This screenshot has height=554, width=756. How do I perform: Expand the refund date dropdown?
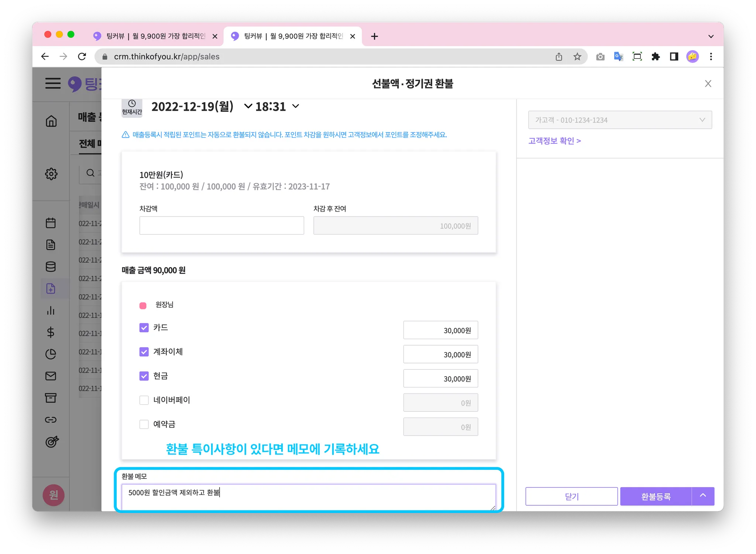click(248, 107)
